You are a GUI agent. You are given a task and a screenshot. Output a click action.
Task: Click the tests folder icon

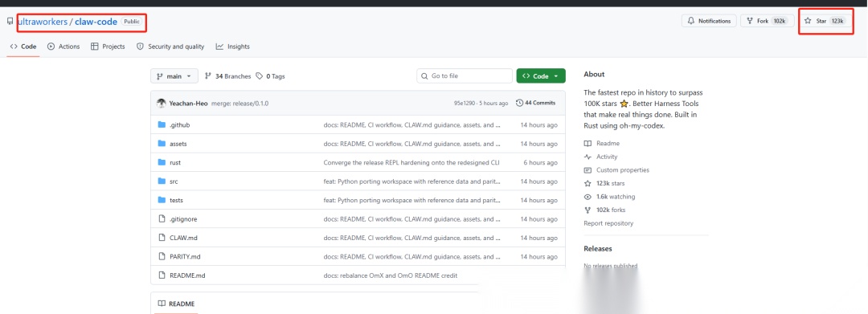click(162, 200)
